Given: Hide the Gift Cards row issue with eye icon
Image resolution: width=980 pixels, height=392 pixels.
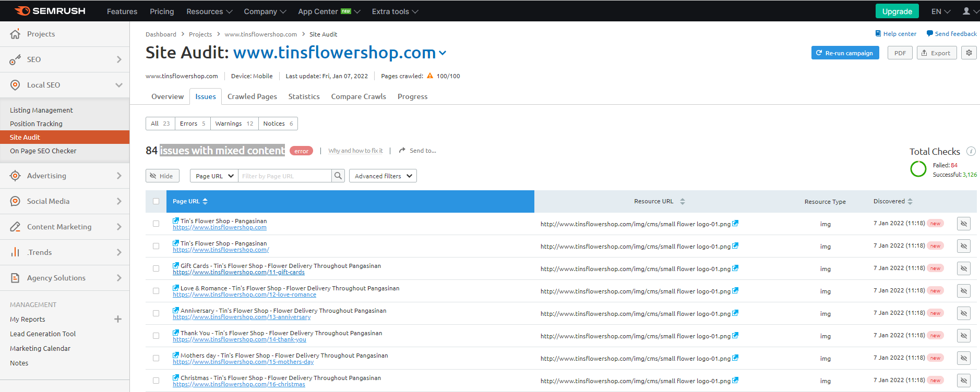Looking at the screenshot, I should point(964,268).
